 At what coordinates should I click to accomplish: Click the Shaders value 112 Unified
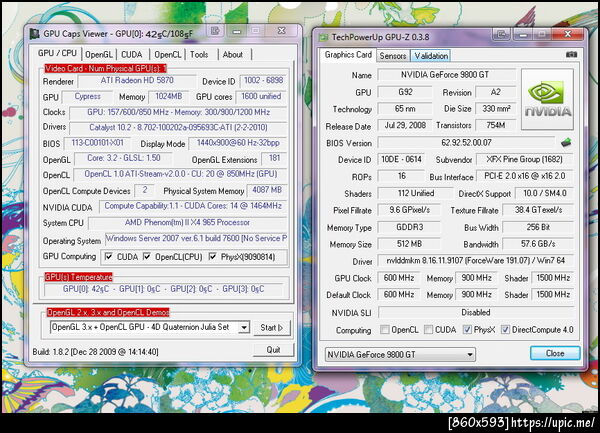point(416,193)
